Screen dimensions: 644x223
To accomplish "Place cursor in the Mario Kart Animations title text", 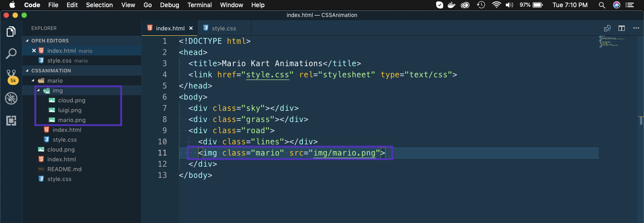I will click(x=272, y=63).
